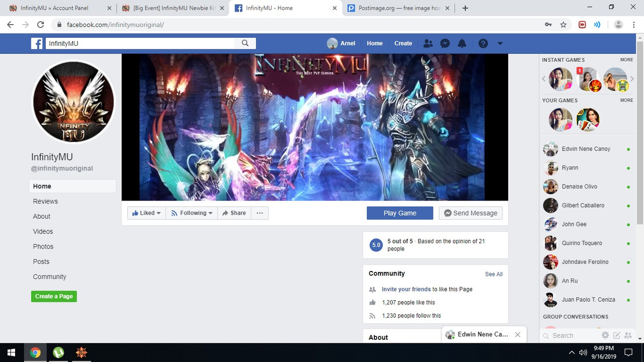Open chat with Gilbert Caballero
The width and height of the screenshot is (644, 362).
(x=587, y=206)
